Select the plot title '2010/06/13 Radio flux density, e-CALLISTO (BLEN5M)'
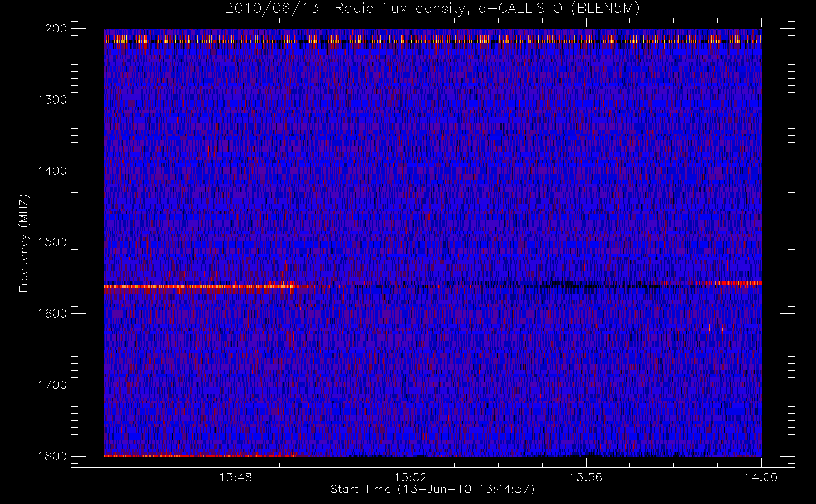 (433, 9)
